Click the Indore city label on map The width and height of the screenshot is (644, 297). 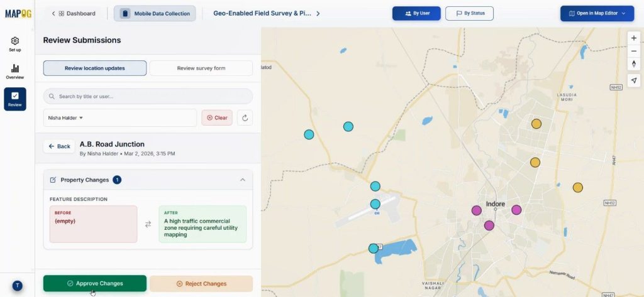pos(496,204)
